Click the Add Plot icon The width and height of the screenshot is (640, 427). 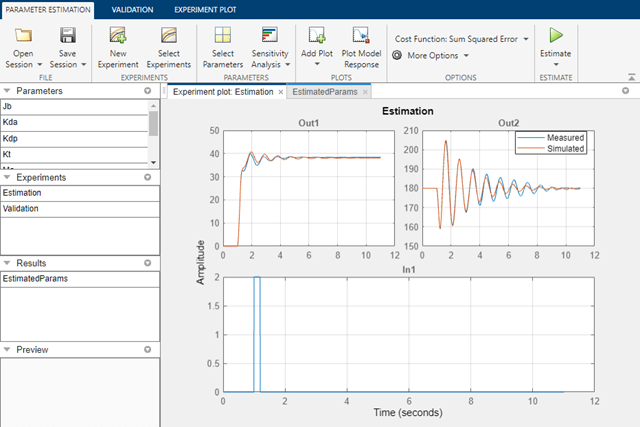pyautogui.click(x=317, y=36)
